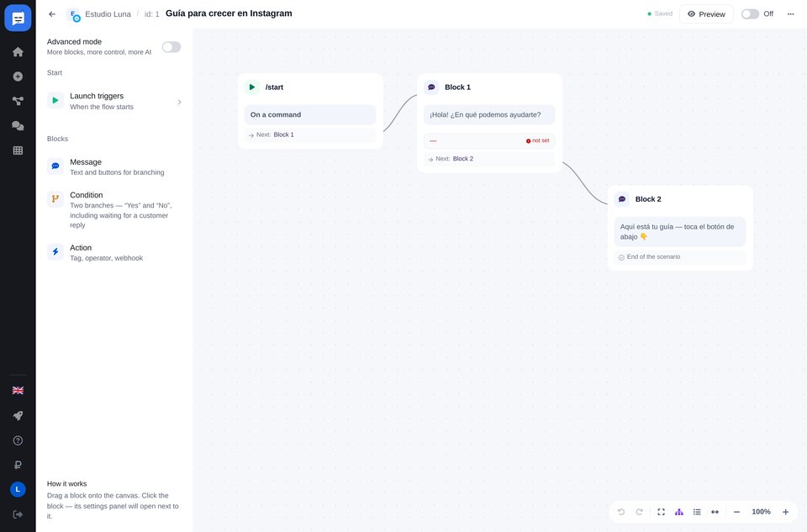Viewport: 807px width, 532px height.
Task: Toggle the flow On/Off switch
Action: 750,14
